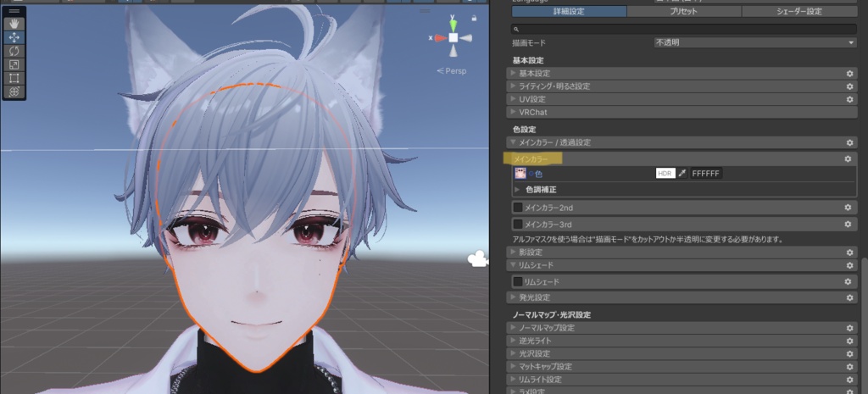The image size is (868, 394).
Task: Enable the メインカラー3rd checkbox
Action: (518, 225)
